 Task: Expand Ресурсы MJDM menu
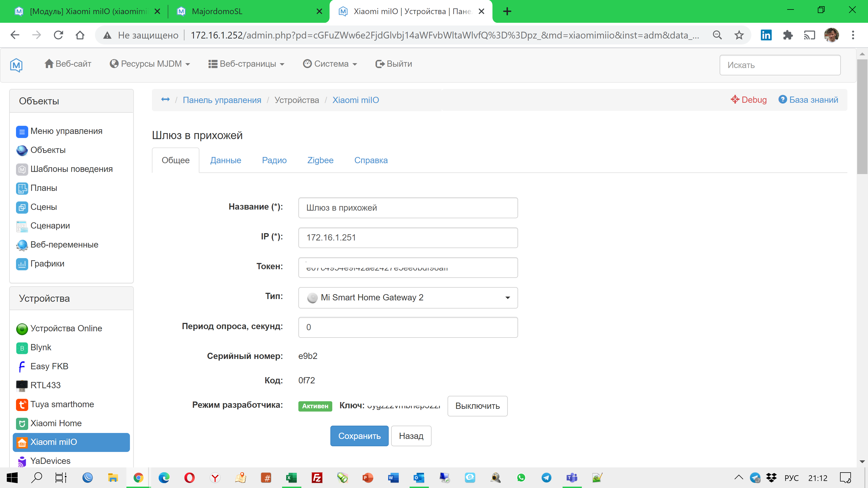coord(150,64)
